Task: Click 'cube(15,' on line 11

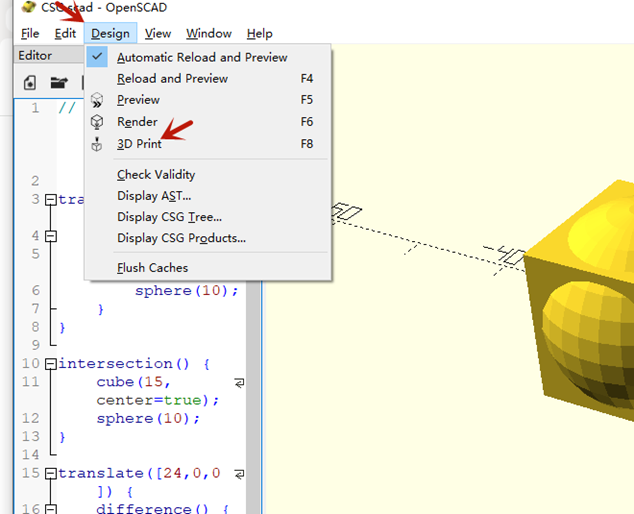Action: pyautogui.click(x=134, y=382)
